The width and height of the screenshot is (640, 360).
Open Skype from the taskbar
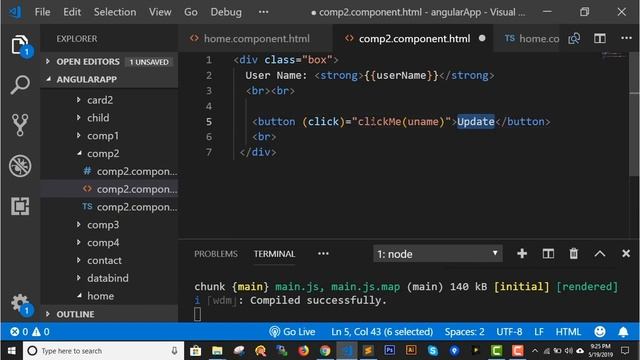click(433, 350)
